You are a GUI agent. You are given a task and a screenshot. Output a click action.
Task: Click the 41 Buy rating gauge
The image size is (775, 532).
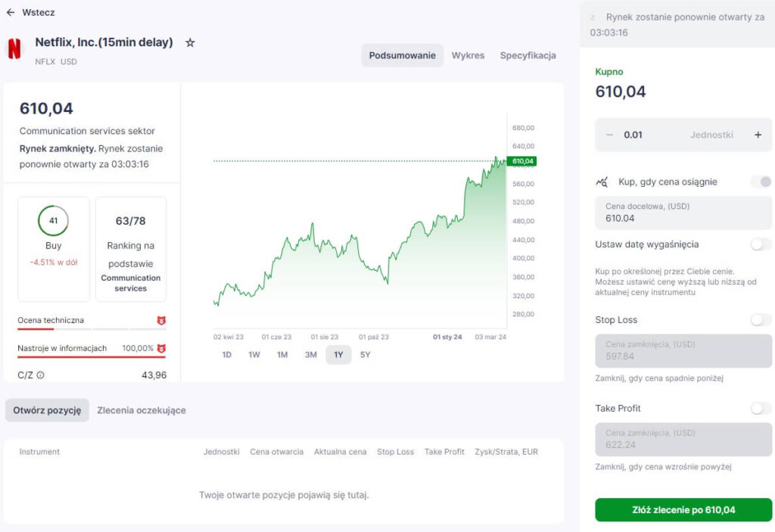click(x=53, y=220)
